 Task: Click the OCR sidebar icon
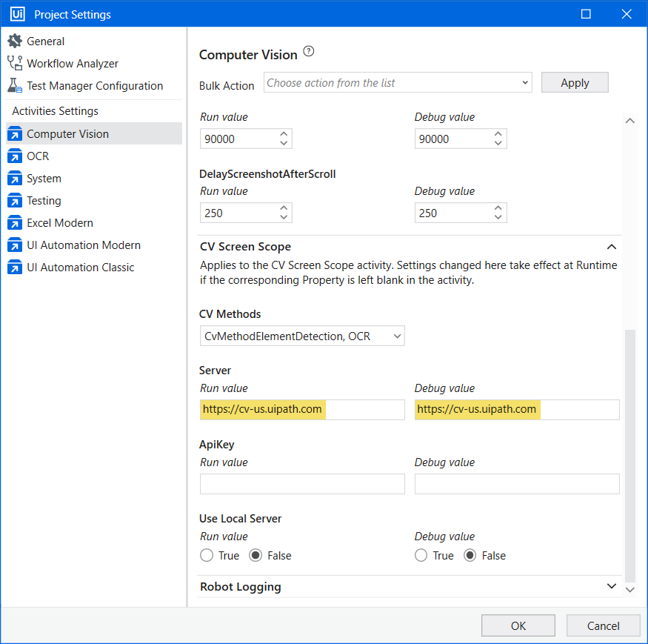pos(15,156)
